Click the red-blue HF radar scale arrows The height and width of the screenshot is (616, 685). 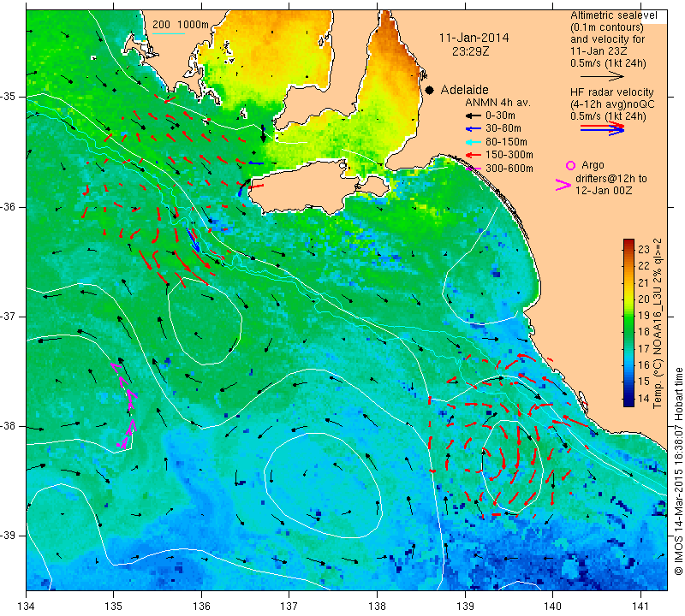(x=603, y=128)
